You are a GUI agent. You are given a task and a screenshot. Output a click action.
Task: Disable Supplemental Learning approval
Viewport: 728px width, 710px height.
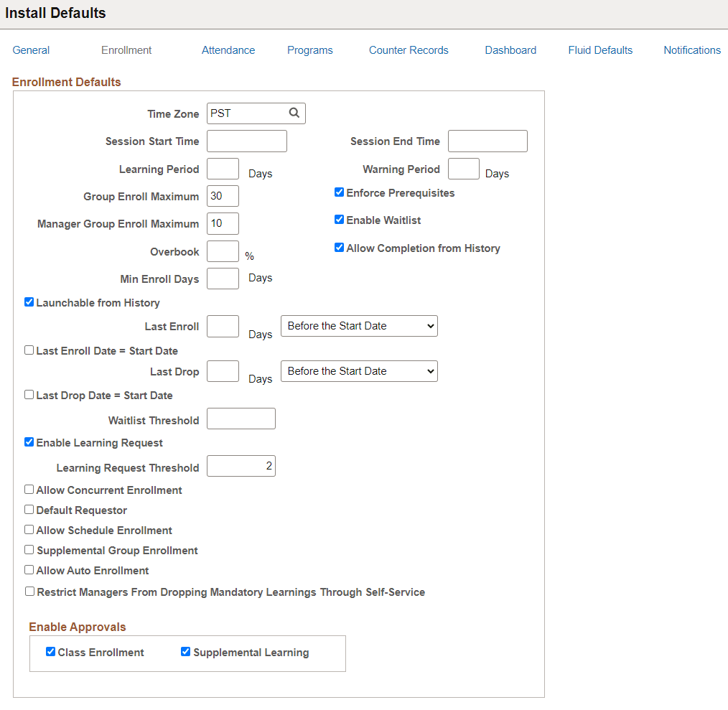(185, 651)
